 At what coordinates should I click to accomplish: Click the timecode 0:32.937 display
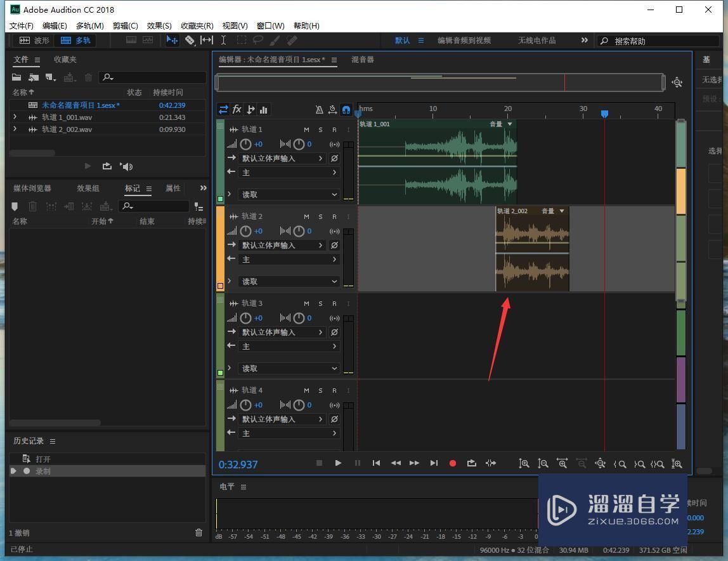coord(238,465)
